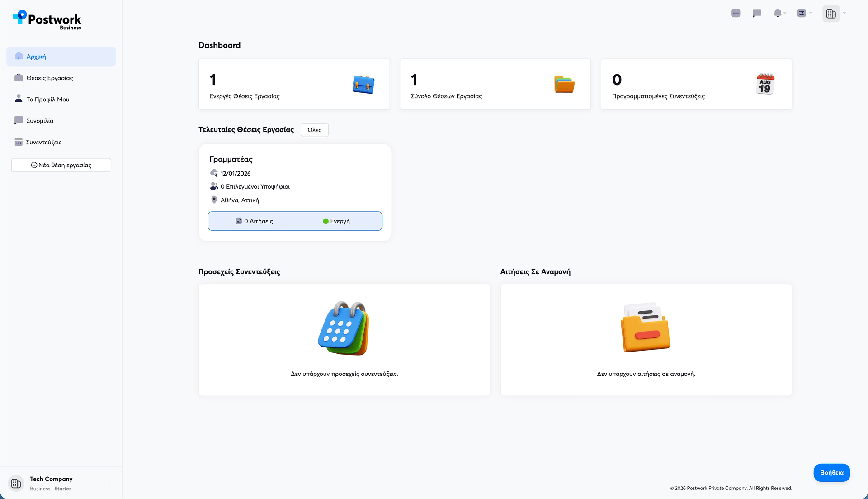868x499 pixels.
Task: Click the Όλες button
Action: (314, 130)
